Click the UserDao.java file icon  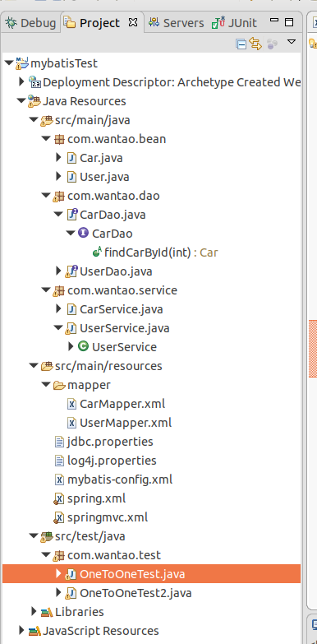pyautogui.click(x=71, y=271)
